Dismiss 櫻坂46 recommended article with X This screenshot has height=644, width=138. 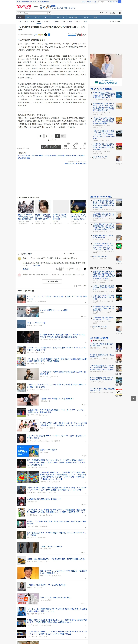pyautogui.click(x=33, y=223)
